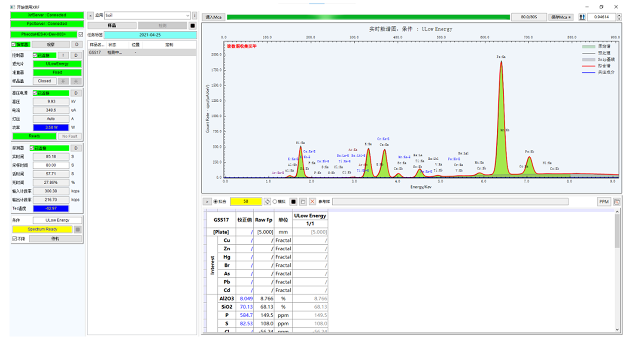Click the yellow 58 fit value field
This screenshot has height=340, width=644.
pos(246,201)
